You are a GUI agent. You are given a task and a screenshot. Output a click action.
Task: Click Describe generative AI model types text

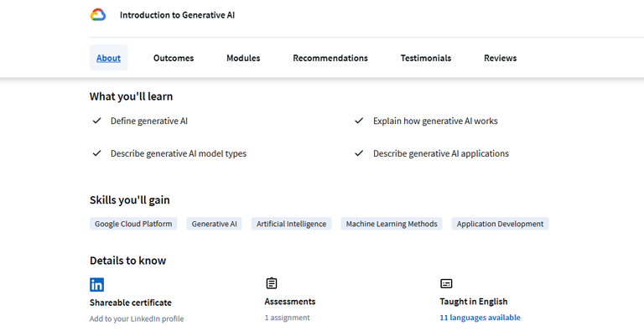click(179, 153)
